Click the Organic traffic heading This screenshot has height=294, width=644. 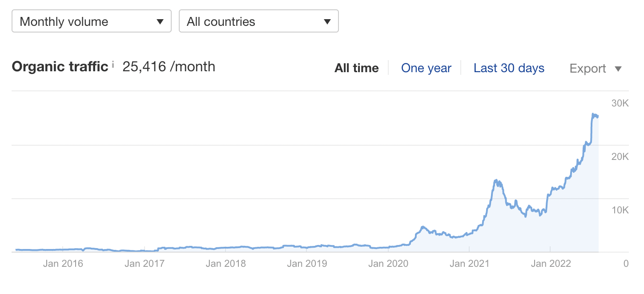(x=60, y=67)
